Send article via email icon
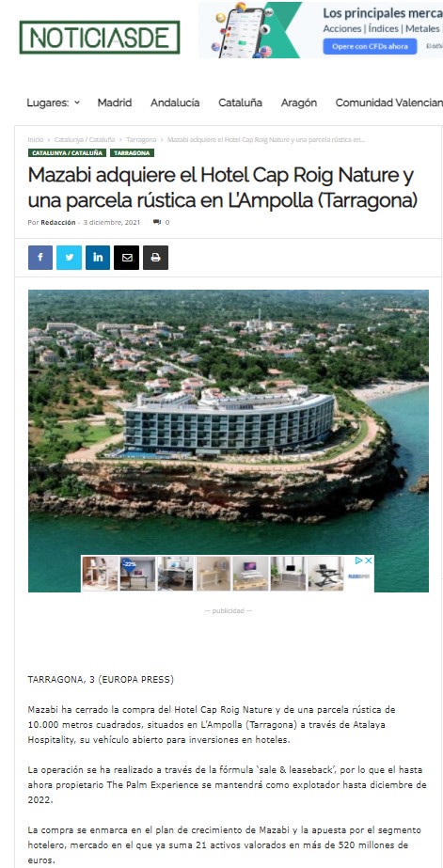Screen dimensions: 443x868 pyautogui.click(x=126, y=258)
